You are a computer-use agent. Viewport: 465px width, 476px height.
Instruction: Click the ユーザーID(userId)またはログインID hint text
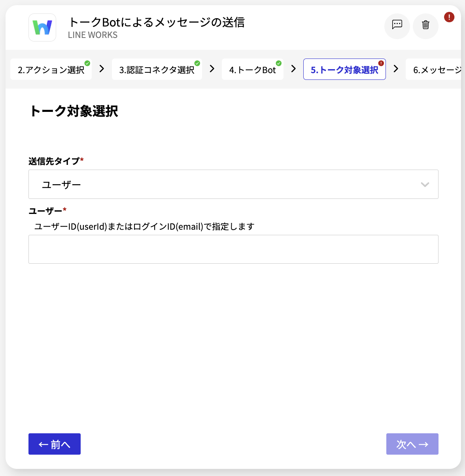coord(144,227)
